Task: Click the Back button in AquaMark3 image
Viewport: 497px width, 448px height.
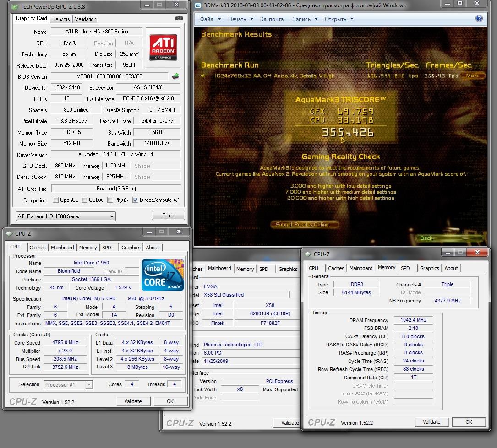Action: click(x=449, y=238)
